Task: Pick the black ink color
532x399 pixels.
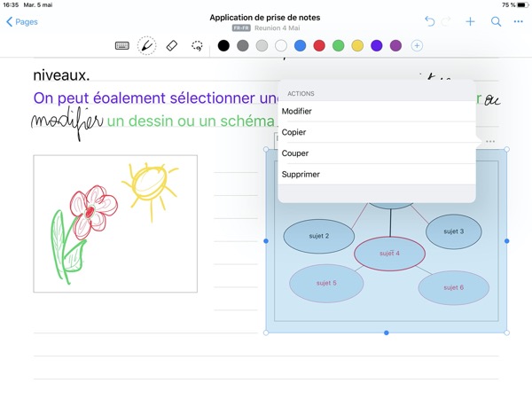Action: 223,45
